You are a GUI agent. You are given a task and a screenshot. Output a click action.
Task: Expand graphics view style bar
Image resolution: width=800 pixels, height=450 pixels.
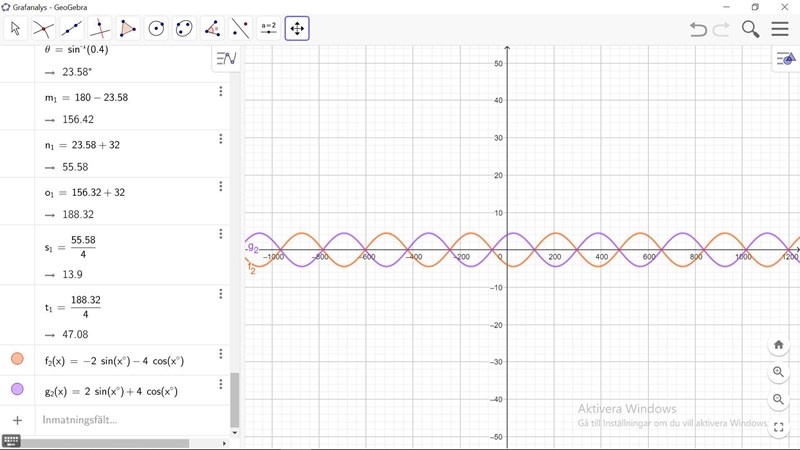tap(785, 59)
